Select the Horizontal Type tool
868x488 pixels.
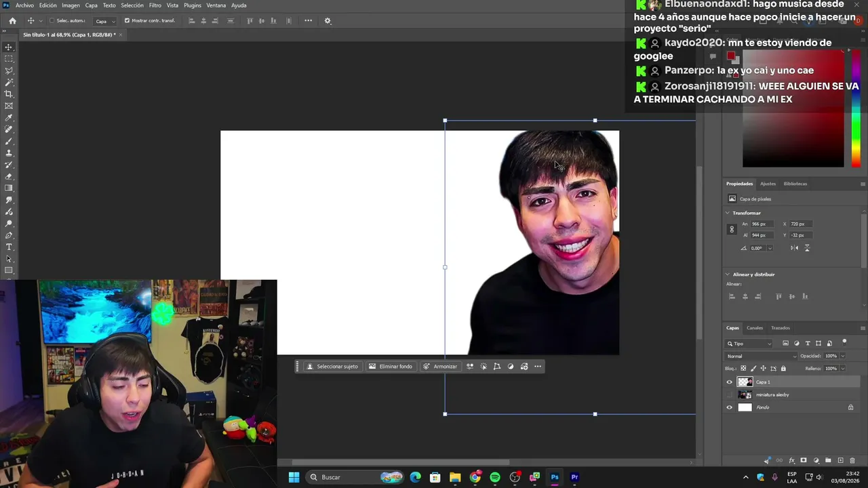click(9, 247)
